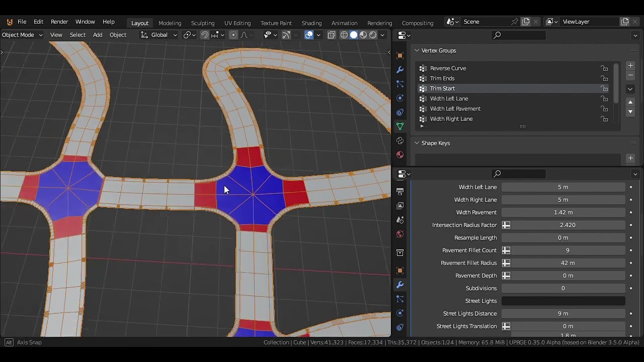Select Width Left Pavement vertex group
644x362 pixels.
[x=514, y=109]
